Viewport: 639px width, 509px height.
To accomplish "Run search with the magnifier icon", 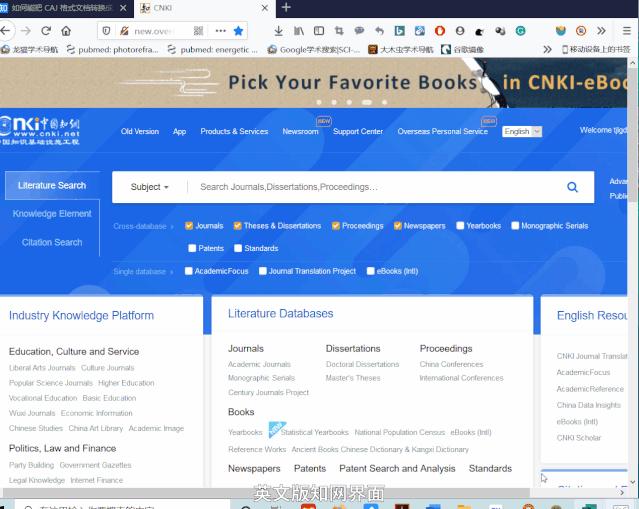I will click(x=572, y=187).
